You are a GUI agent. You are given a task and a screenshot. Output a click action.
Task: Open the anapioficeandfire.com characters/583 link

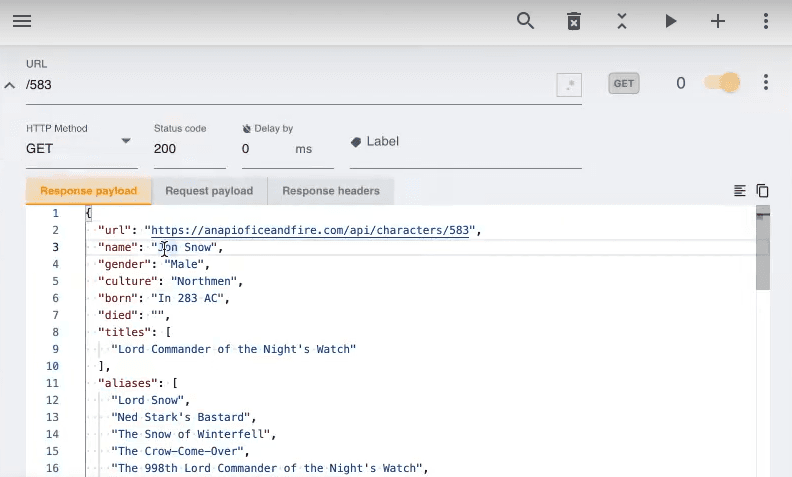(x=310, y=230)
